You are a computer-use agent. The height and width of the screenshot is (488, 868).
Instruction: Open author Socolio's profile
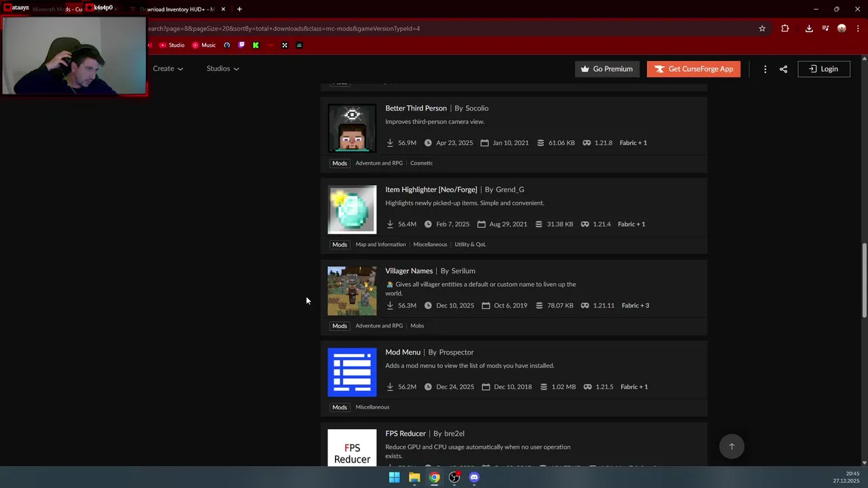point(477,108)
